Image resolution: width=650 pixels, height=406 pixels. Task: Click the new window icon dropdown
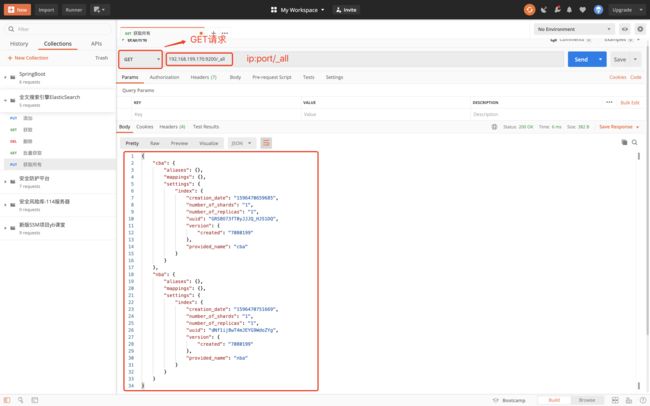pyautogui.click(x=99, y=10)
